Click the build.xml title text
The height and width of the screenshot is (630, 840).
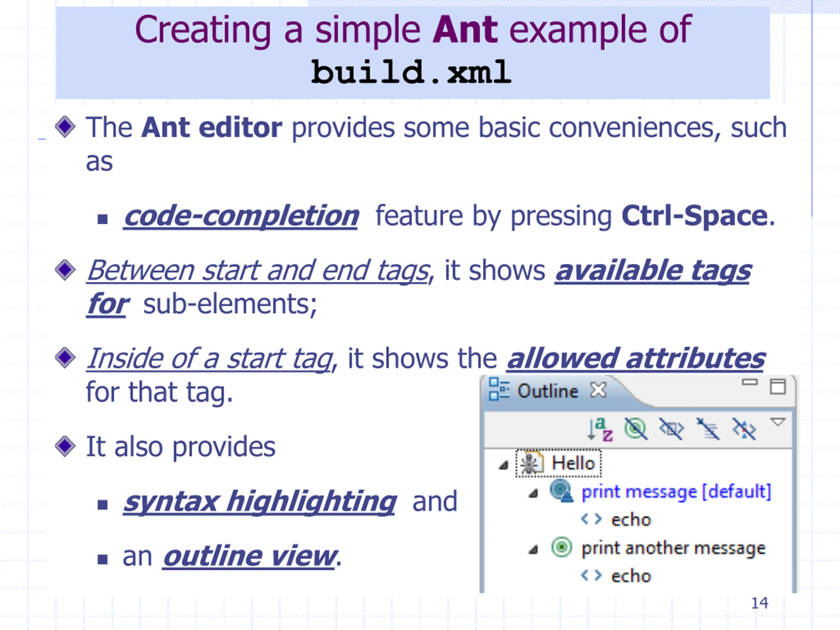[411, 72]
